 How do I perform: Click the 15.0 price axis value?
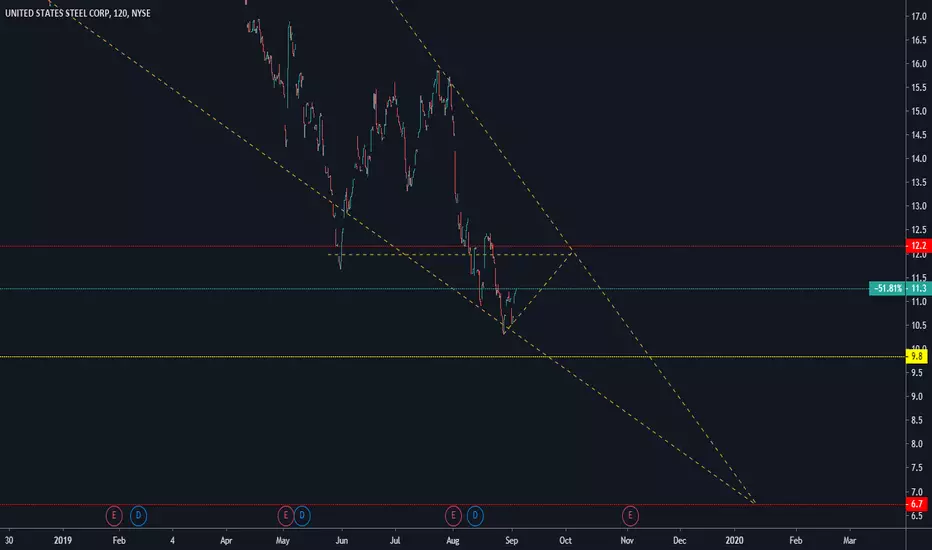click(919, 111)
